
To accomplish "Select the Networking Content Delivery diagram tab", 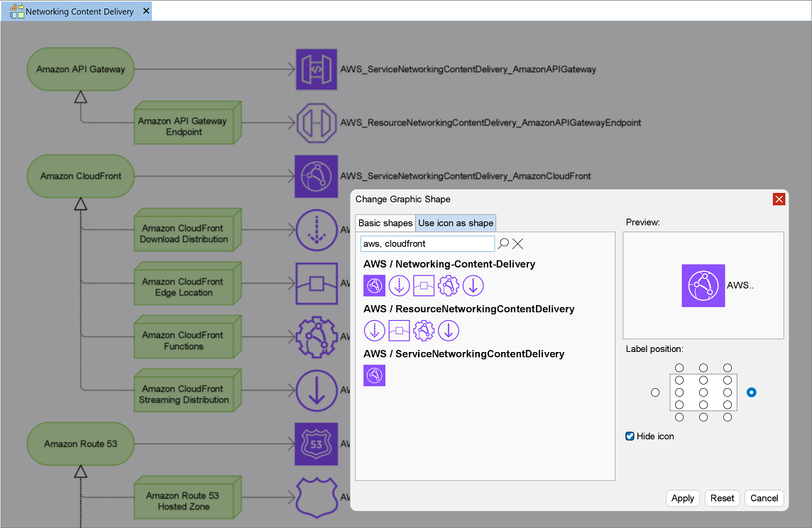I will click(x=79, y=11).
